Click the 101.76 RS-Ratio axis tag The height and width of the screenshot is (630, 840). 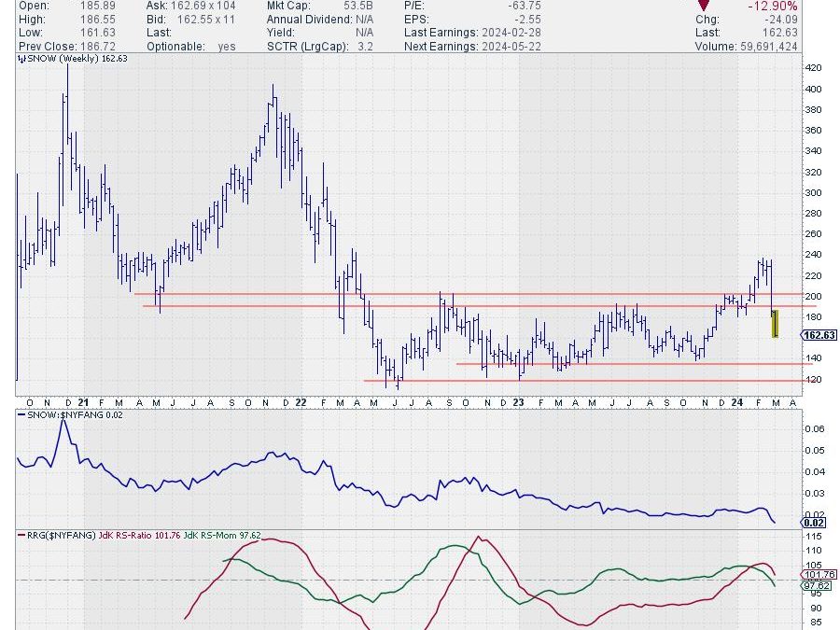(819, 574)
